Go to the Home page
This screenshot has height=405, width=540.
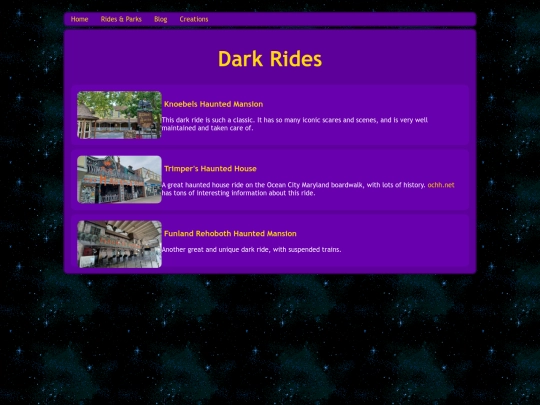click(79, 19)
